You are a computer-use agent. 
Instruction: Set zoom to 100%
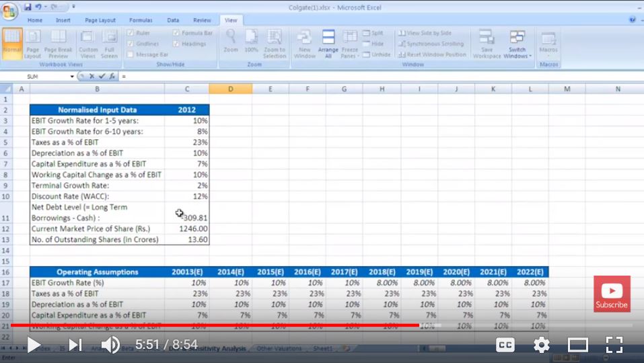coord(252,41)
